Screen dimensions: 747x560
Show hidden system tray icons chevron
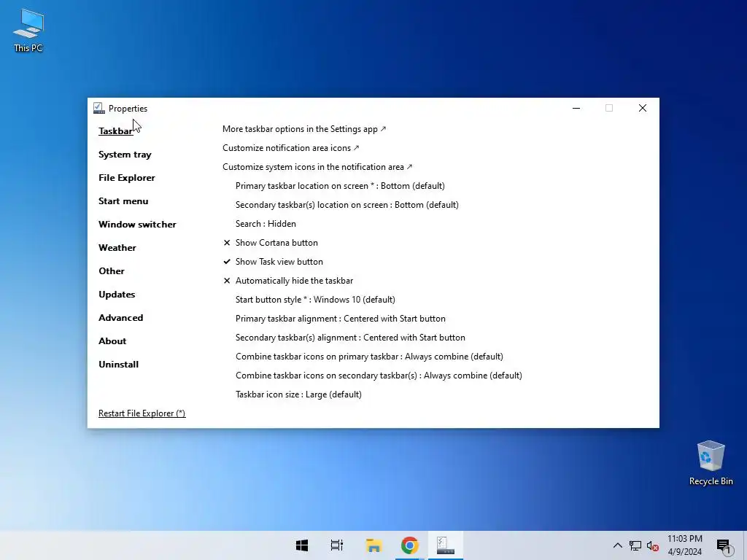[617, 545]
